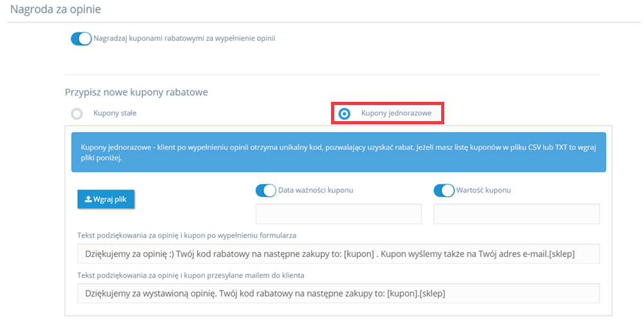Viewport: 644px width, 335px height.
Task: Click the 'Przypisz nowe kupony rabatowe' heading
Action: (137, 92)
